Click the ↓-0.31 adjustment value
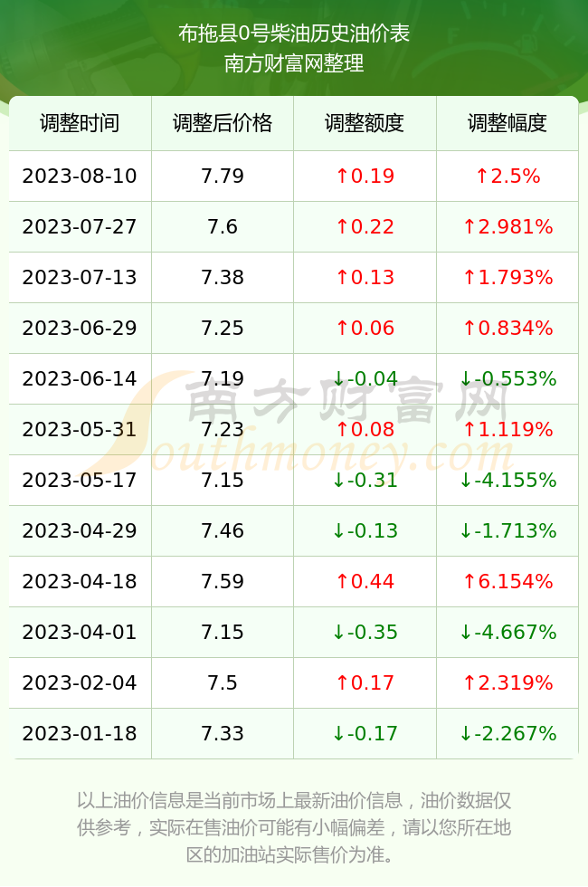The image size is (588, 887). (x=365, y=481)
